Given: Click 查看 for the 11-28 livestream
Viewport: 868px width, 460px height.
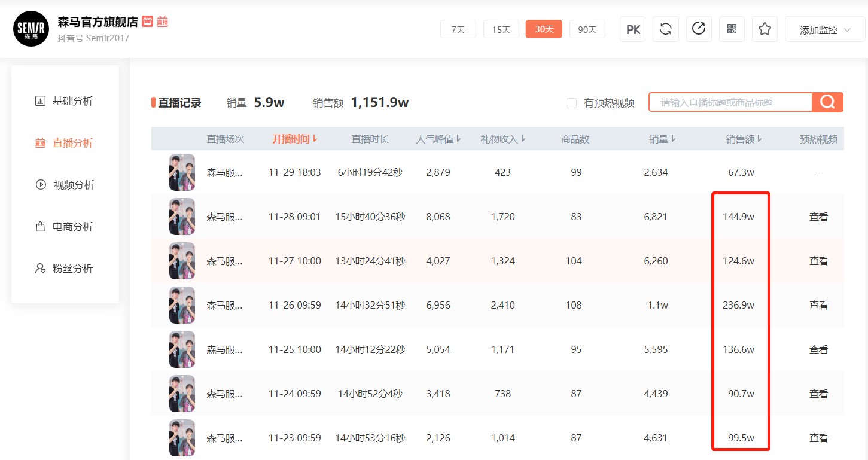Looking at the screenshot, I should click(x=818, y=217).
